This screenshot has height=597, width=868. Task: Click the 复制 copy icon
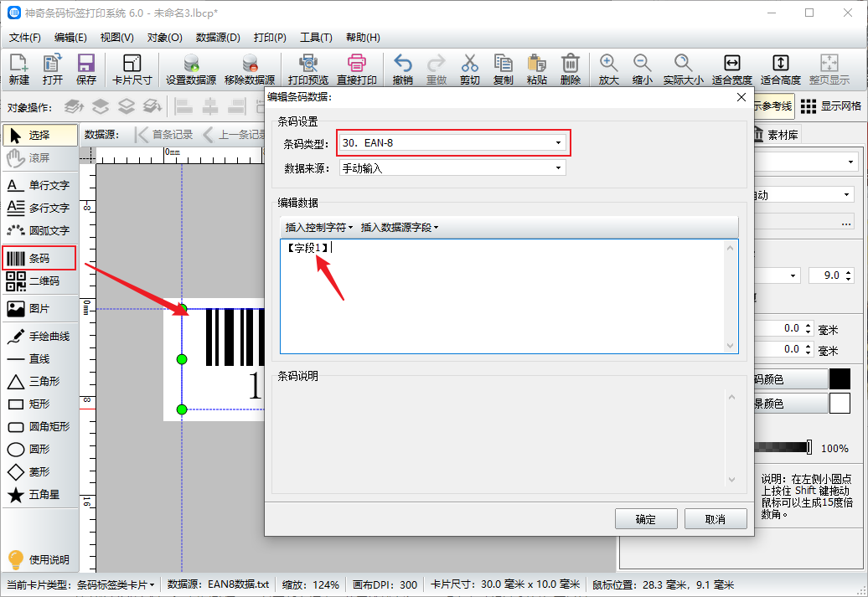tap(504, 69)
